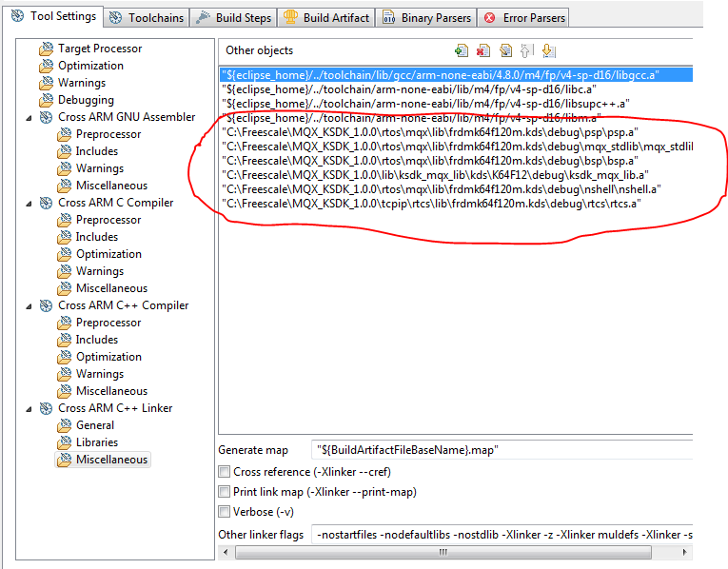Viewport: 728px width, 569px height.
Task: Switch to the Build Steps tab
Action: pyautogui.click(x=233, y=18)
